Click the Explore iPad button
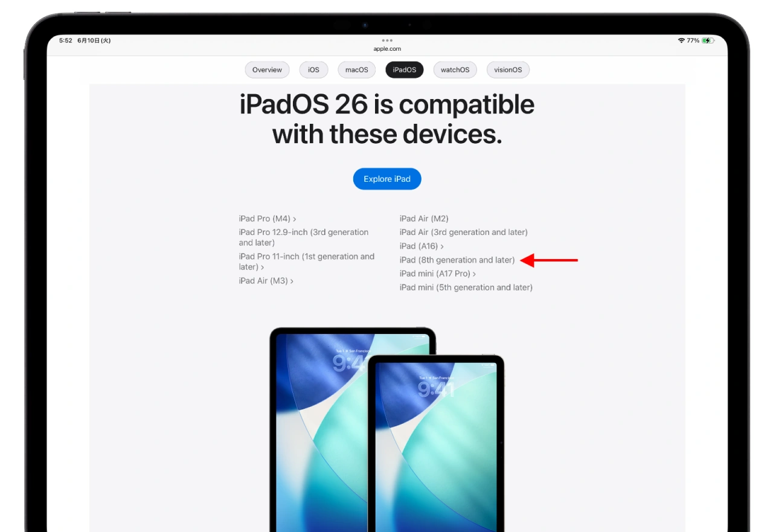 tap(387, 179)
